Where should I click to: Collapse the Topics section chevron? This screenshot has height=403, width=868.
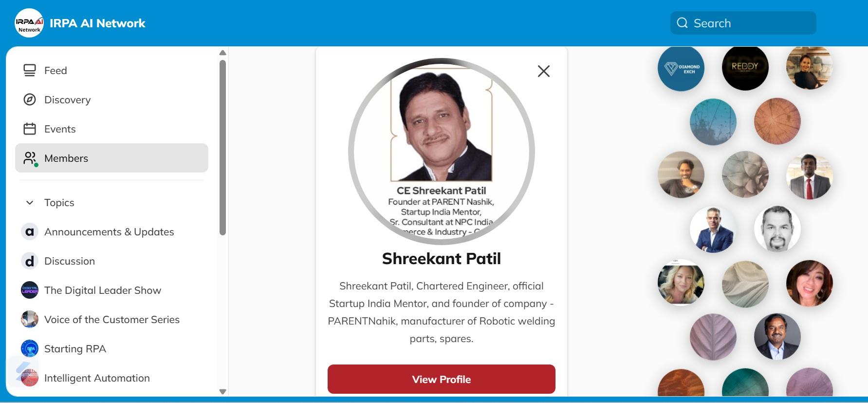coord(30,203)
